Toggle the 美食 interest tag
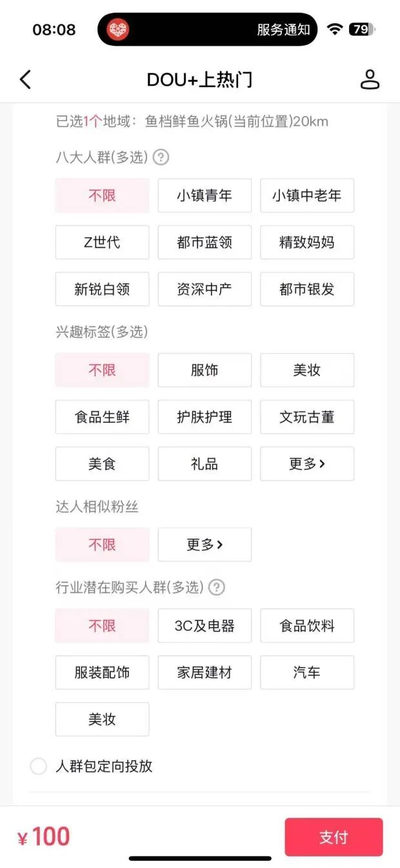This screenshot has height=868, width=400. click(x=102, y=463)
